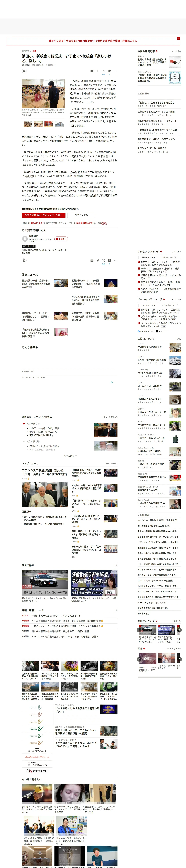
Task: Open 千葉県市原市の工場で火災 breaking news
Action: (x=56, y=616)
